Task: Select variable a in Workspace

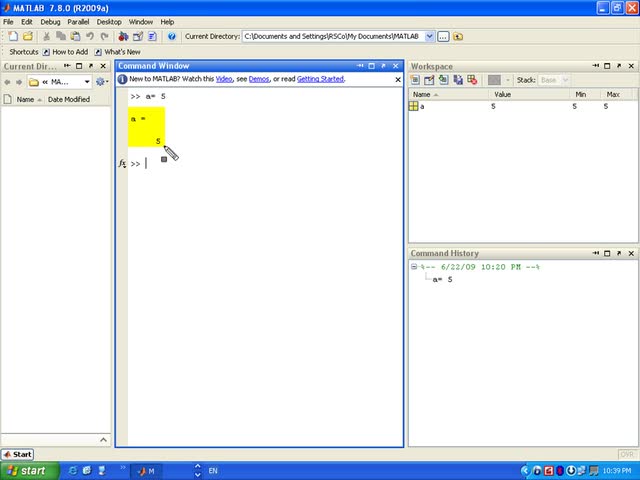Action: (522, 107)
